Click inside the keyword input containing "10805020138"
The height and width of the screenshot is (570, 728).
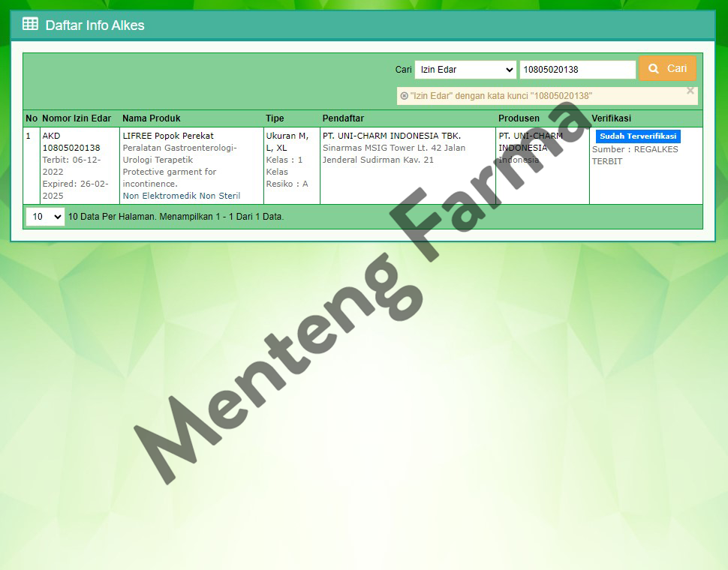tap(577, 68)
